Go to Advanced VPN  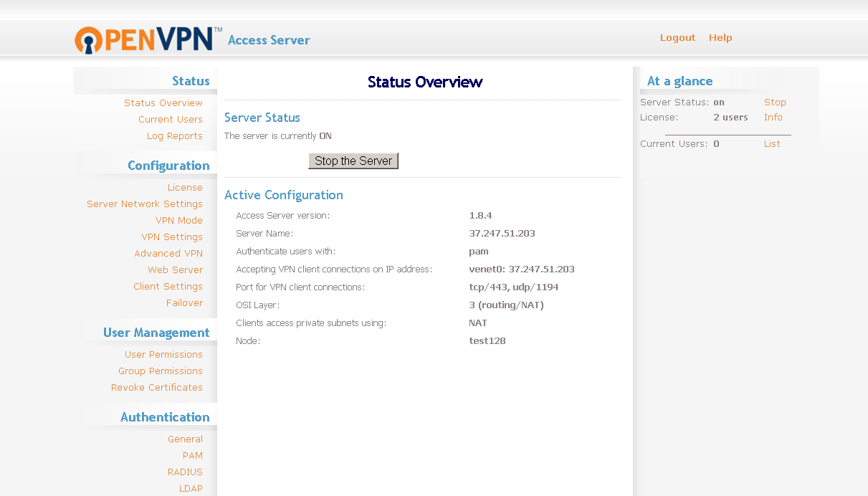168,254
